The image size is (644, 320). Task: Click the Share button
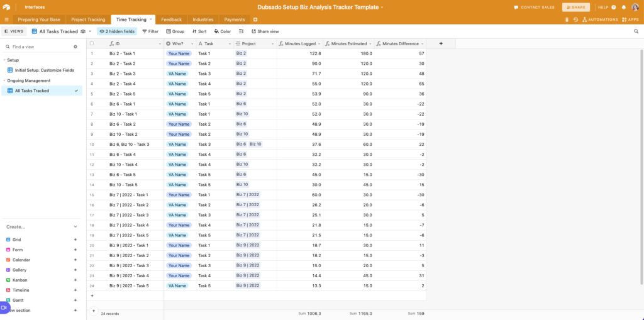[x=576, y=8]
